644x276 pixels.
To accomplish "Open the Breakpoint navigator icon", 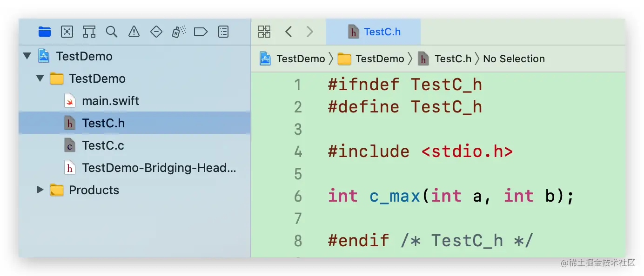I will coord(201,32).
